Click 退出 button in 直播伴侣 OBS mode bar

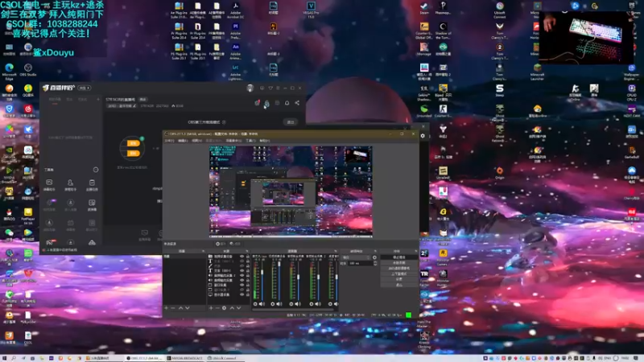click(291, 122)
